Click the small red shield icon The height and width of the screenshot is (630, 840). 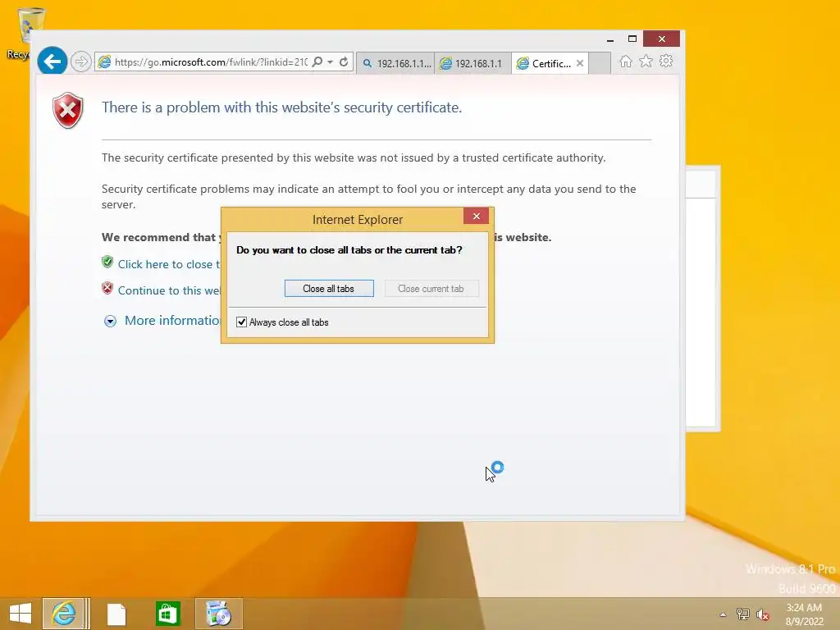[107, 288]
